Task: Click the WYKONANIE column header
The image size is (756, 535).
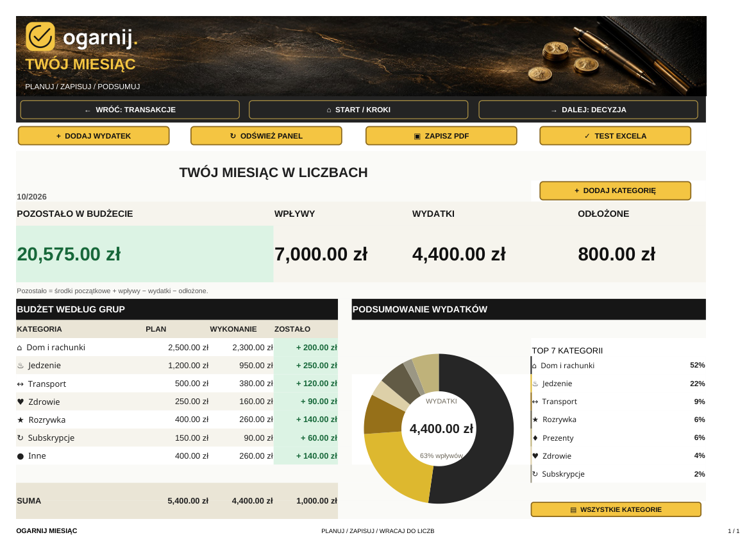Action: [x=233, y=329]
